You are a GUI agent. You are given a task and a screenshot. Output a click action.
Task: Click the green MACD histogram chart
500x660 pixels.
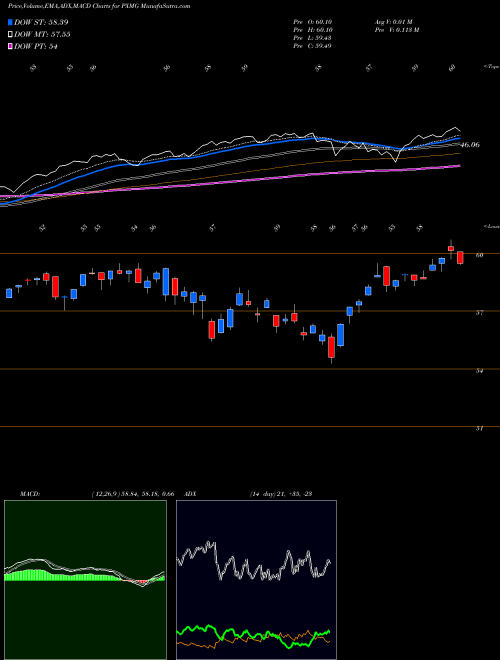tap(85, 580)
